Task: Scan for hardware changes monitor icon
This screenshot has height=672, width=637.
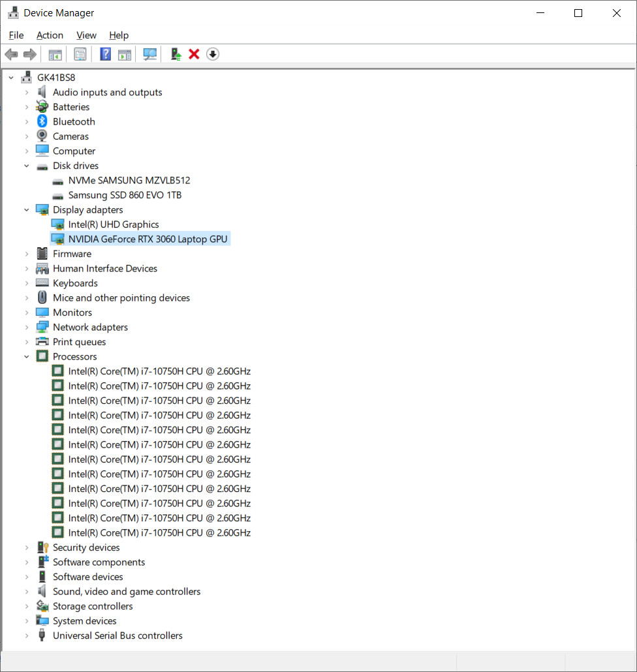Action: tap(149, 54)
